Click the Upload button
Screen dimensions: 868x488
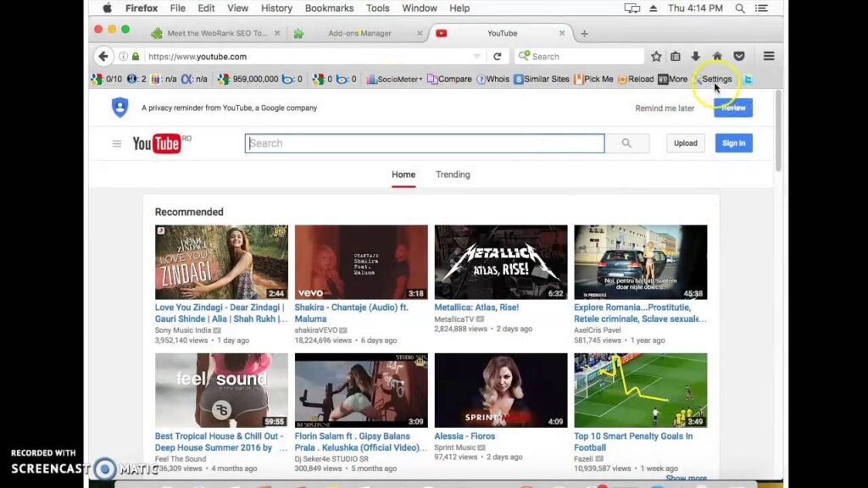pos(685,143)
